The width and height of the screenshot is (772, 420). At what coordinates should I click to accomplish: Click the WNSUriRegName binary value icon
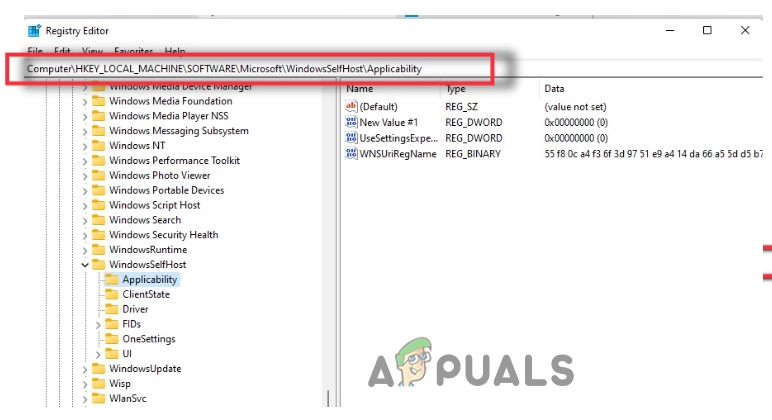point(351,154)
